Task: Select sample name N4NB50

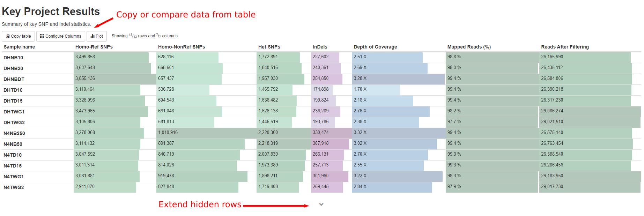Action: pos(13,144)
